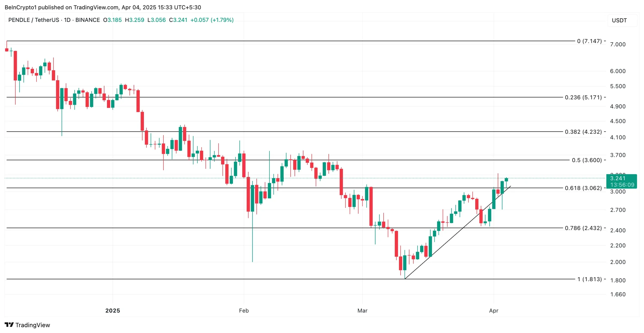Click the TradingView logo icon
The width and height of the screenshot is (644, 333).
(x=9, y=325)
